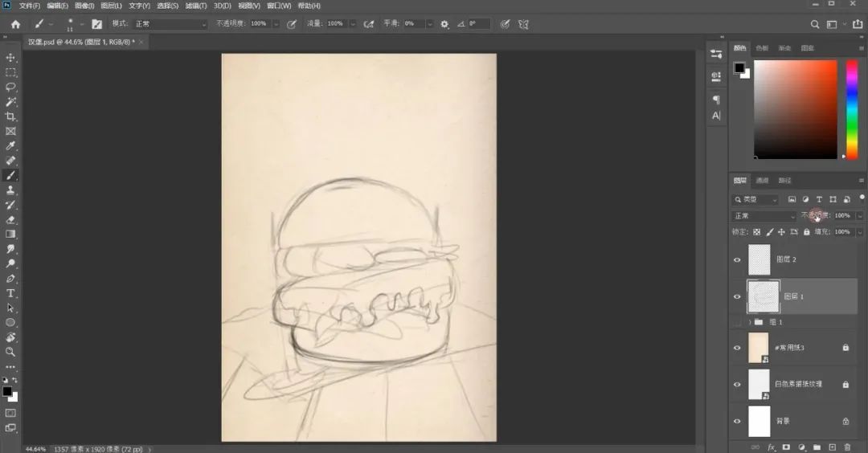The width and height of the screenshot is (868, 453).
Task: Select the 图层 1 layer thumbnail
Action: pos(764,296)
